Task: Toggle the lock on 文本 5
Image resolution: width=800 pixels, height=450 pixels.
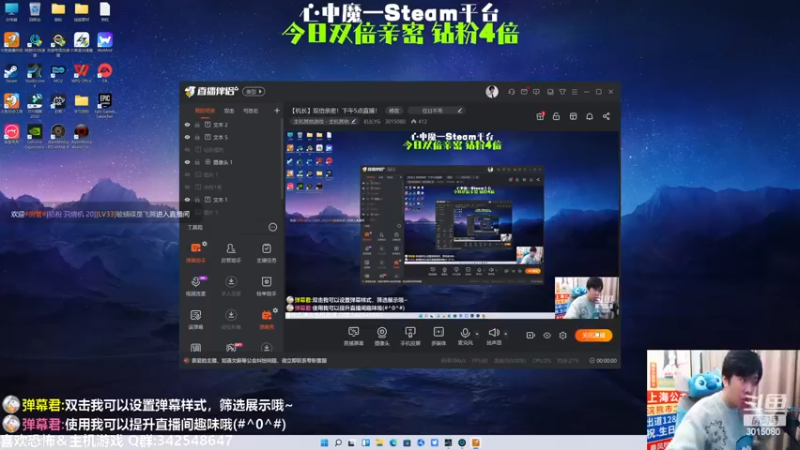Action: pos(197,137)
